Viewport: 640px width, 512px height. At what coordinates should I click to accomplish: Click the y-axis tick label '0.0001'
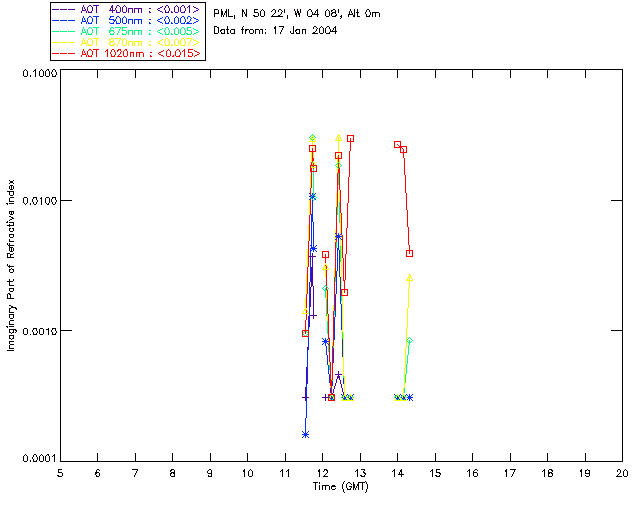tap(39, 459)
